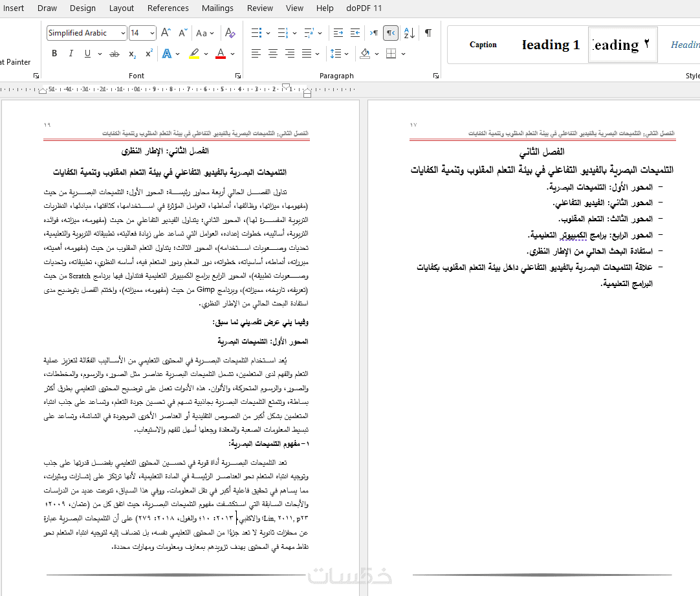
Task: Expand bullet library dropdown arrow
Action: click(268, 33)
